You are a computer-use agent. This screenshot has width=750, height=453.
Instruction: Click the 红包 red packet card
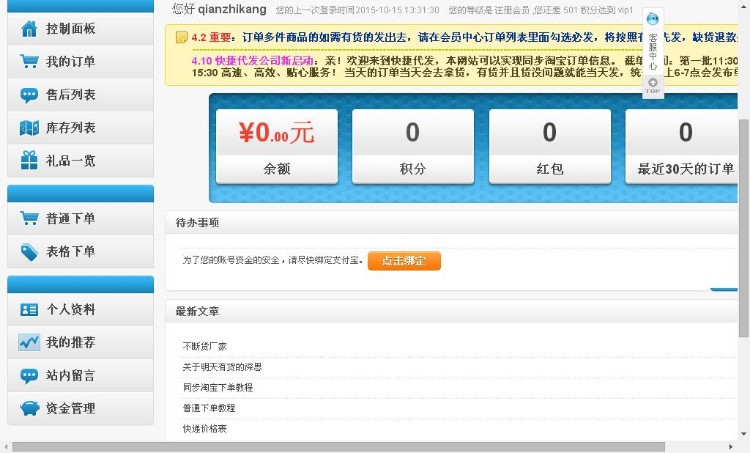(x=550, y=146)
